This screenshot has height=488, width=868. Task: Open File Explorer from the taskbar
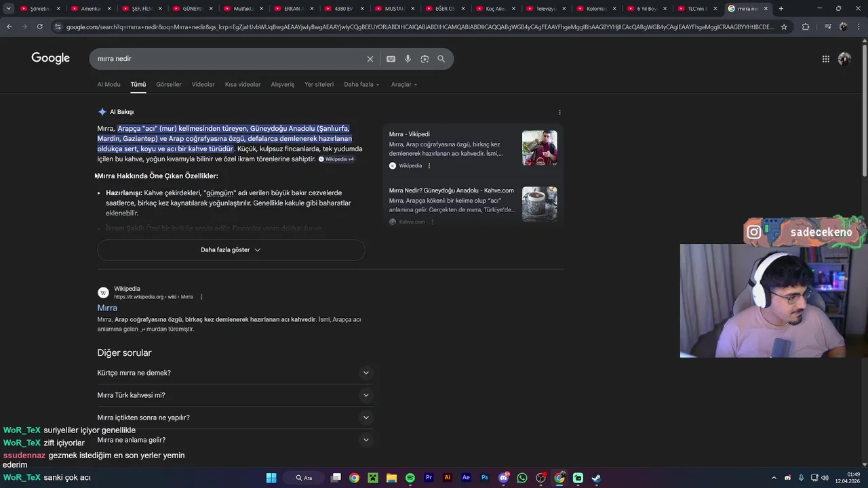tap(391, 478)
